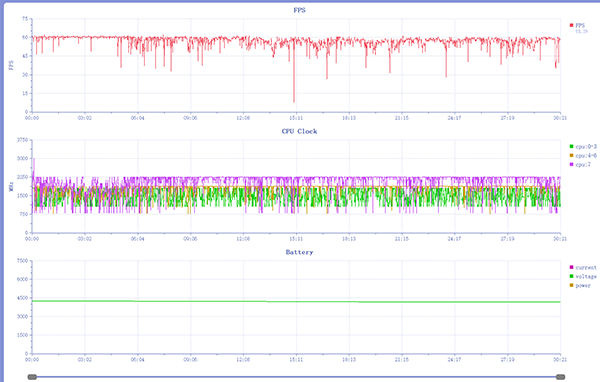Click the 15:11 label on the FPS x-axis
Image resolution: width=600 pixels, height=382 pixels.
pos(296,118)
